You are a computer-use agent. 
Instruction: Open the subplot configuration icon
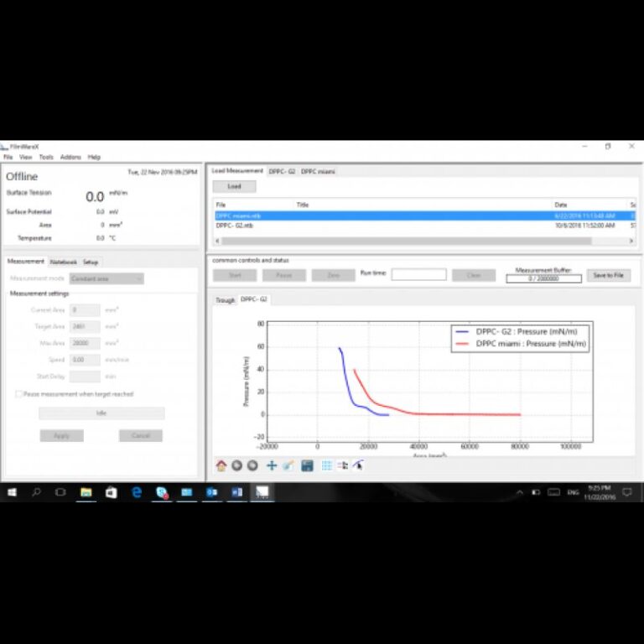(x=342, y=465)
